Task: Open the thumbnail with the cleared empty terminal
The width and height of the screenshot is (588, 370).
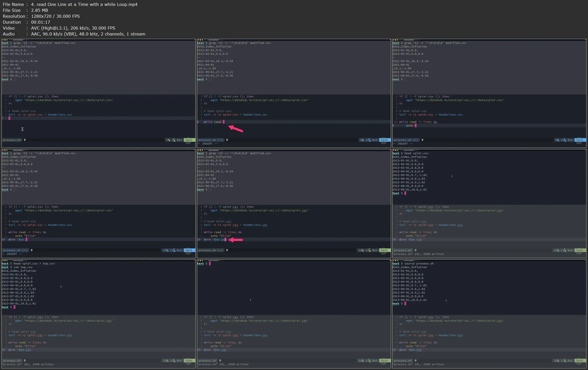Action: tap(294, 314)
